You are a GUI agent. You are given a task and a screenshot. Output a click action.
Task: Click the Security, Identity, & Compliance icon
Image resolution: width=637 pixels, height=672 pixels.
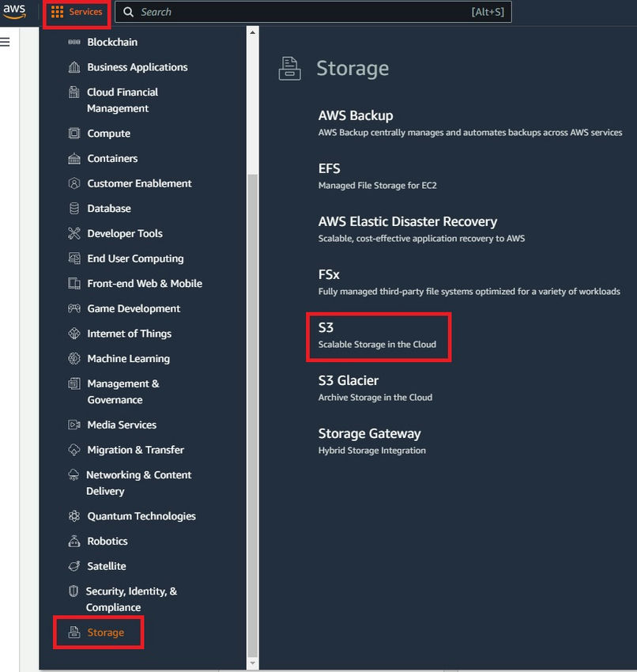pyautogui.click(x=73, y=591)
